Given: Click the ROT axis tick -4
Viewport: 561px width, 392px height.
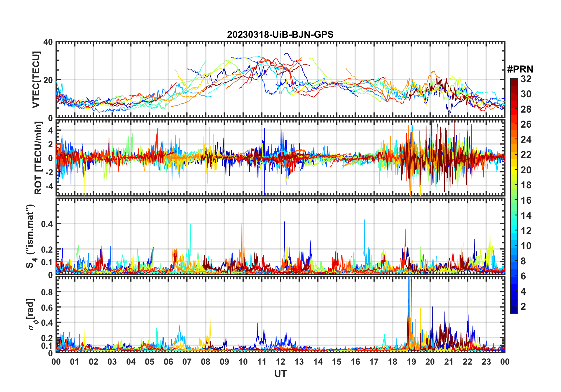Looking at the screenshot, I should point(49,186).
